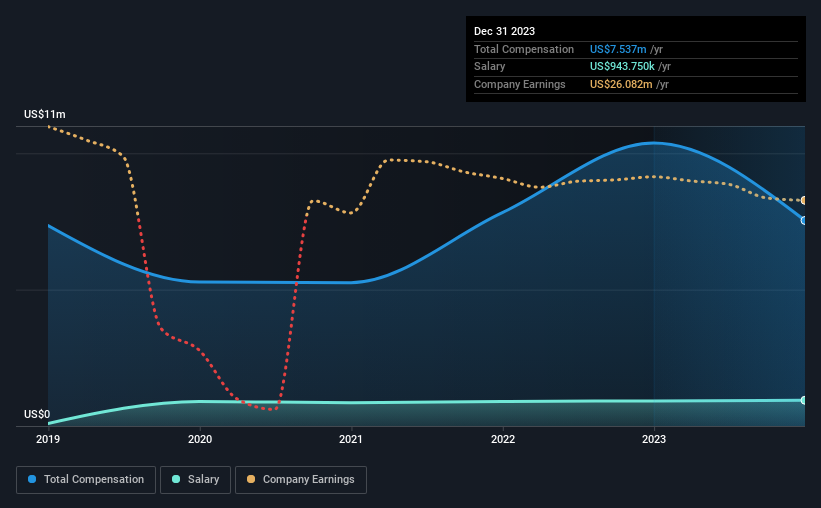Click the Total Compensation tooltip row label
The width and height of the screenshot is (821, 508).
coord(524,49)
